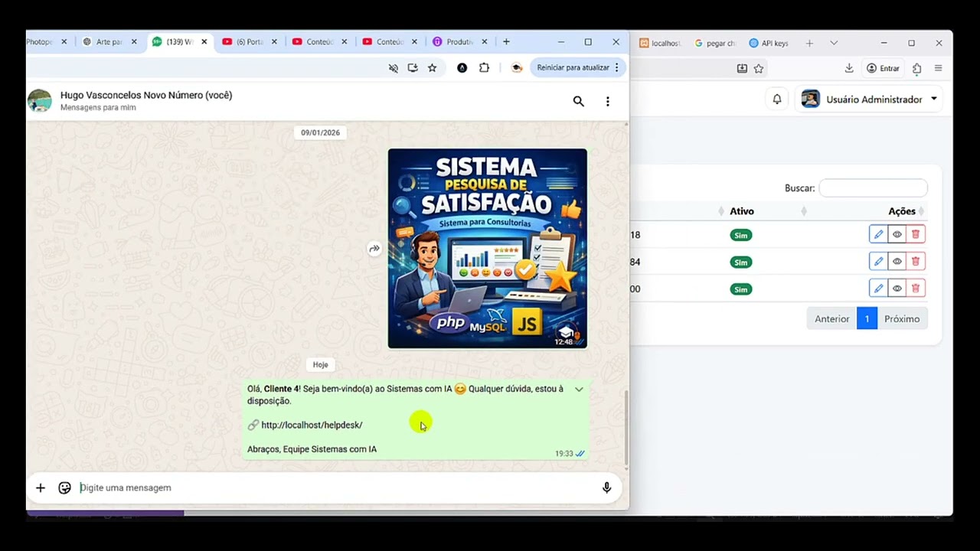
Task: Open the pegar ch Google tab in Firefox
Action: pos(715,43)
